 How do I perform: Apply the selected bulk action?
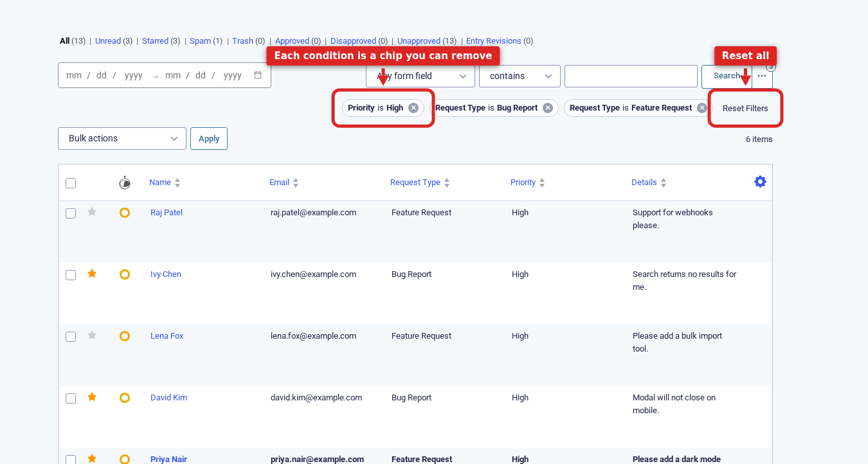point(209,138)
